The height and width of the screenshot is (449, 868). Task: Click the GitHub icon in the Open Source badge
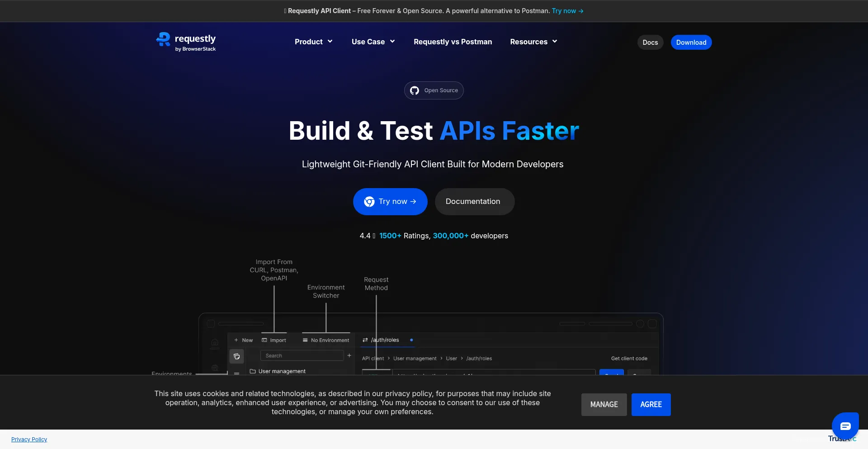coord(415,90)
